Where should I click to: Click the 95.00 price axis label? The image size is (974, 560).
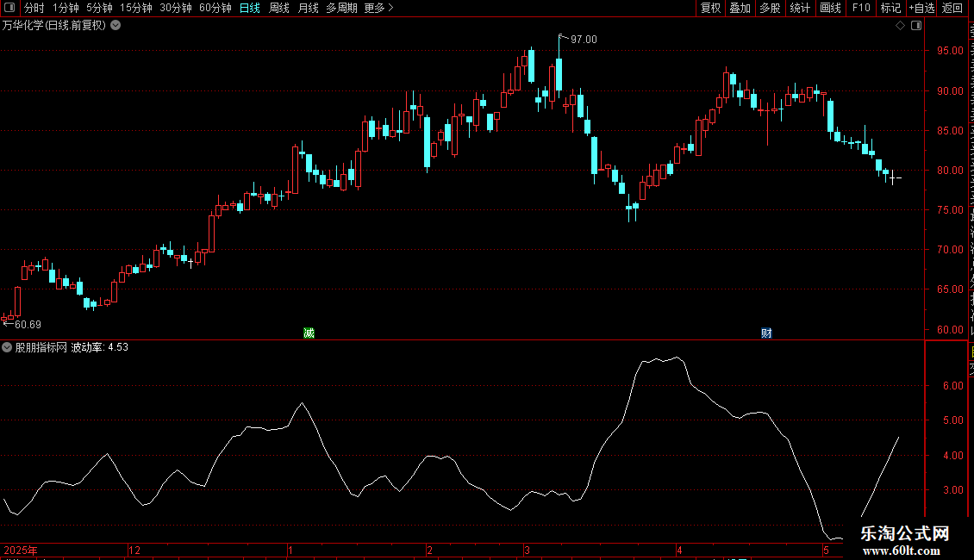[950, 51]
